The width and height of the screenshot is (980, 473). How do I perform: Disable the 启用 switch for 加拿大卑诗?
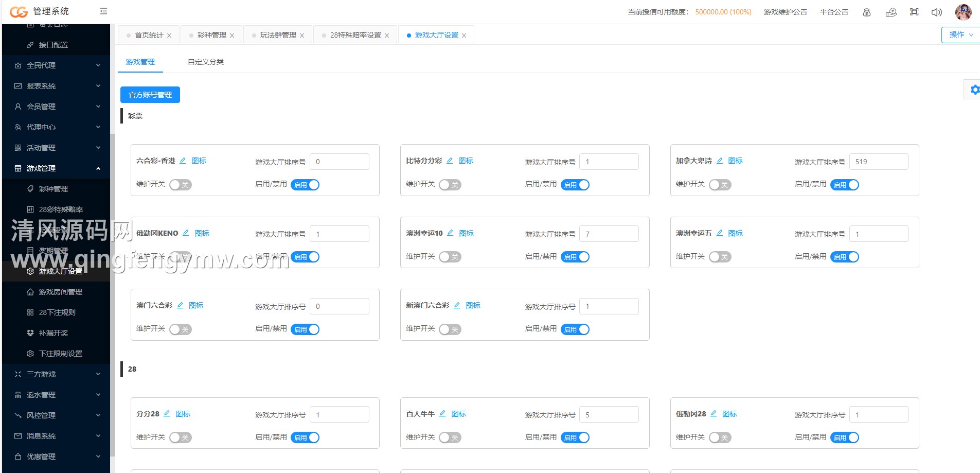coord(844,185)
